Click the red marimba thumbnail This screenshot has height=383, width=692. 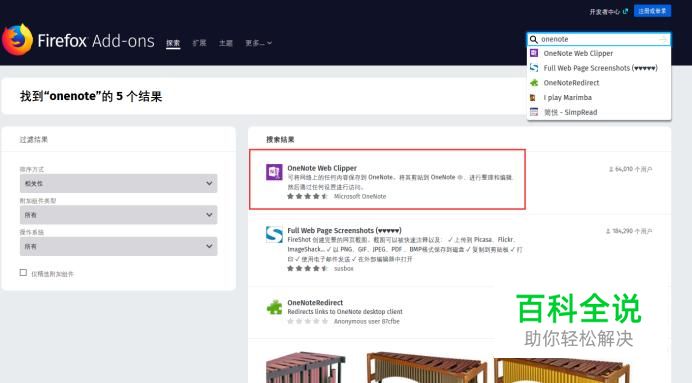[x=305, y=368]
